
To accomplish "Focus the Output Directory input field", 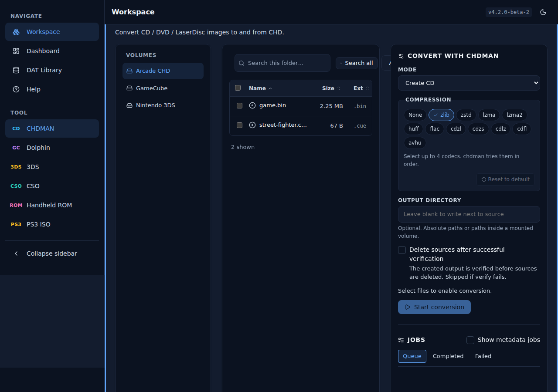I will pyautogui.click(x=469, y=214).
